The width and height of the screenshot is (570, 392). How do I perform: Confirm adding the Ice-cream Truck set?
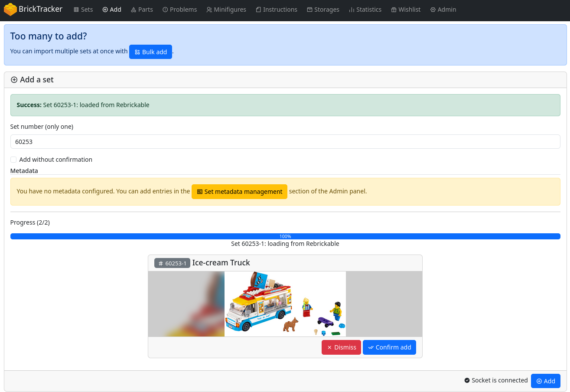389,347
